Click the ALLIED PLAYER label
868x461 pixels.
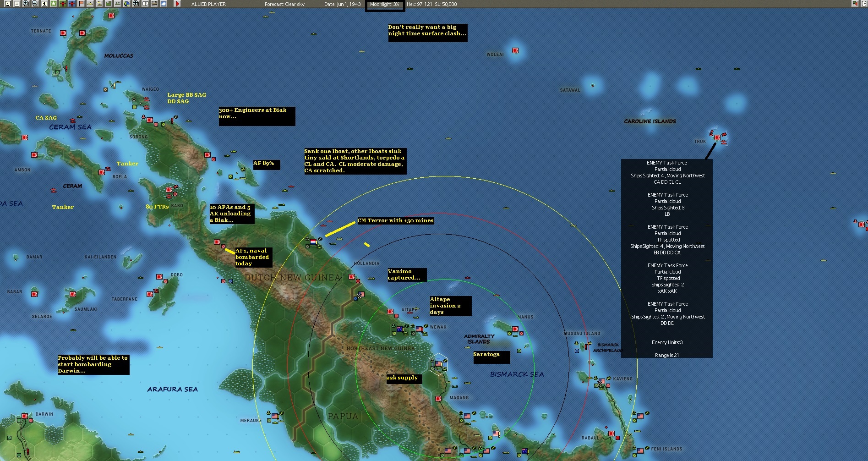208,4
